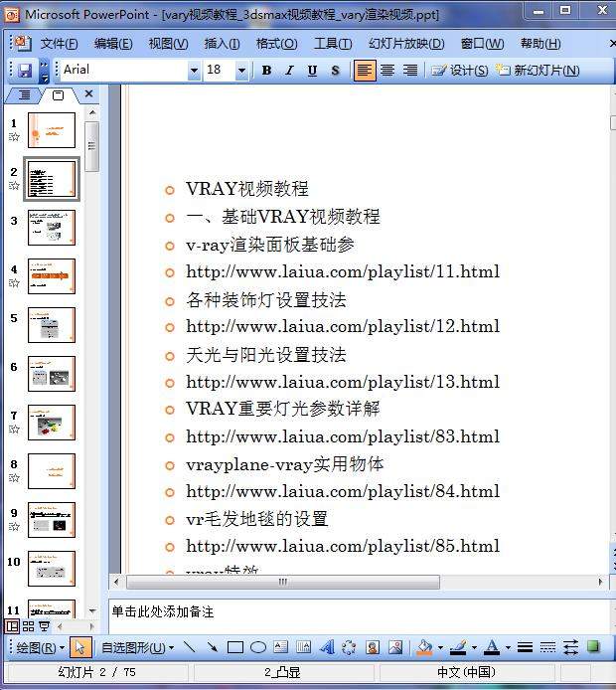Viewport: 616px width, 690px height.
Task: Open the 设计(S) design pane
Action: click(x=459, y=71)
